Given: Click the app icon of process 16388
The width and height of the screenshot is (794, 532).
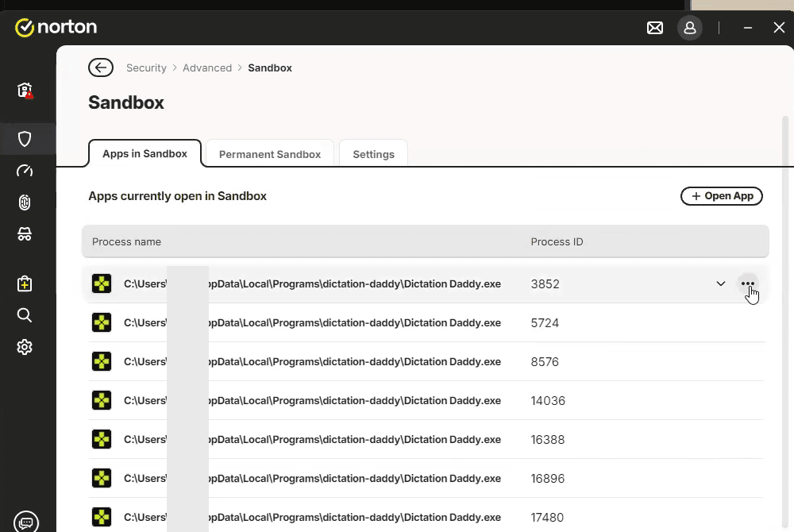Looking at the screenshot, I should [102, 439].
